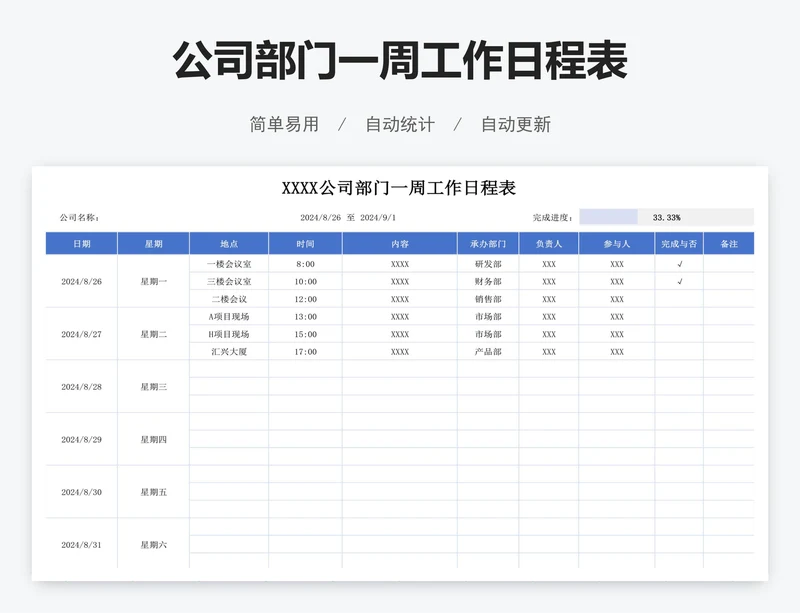This screenshot has width=800, height=613.
Task: Select the 参与人 column header
Action: [617, 243]
